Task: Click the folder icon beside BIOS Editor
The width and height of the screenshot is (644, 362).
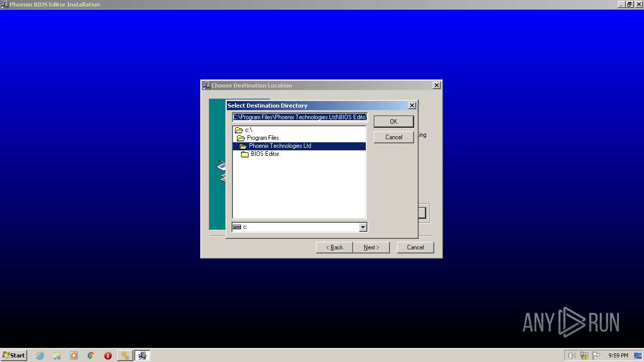Action: click(x=245, y=154)
